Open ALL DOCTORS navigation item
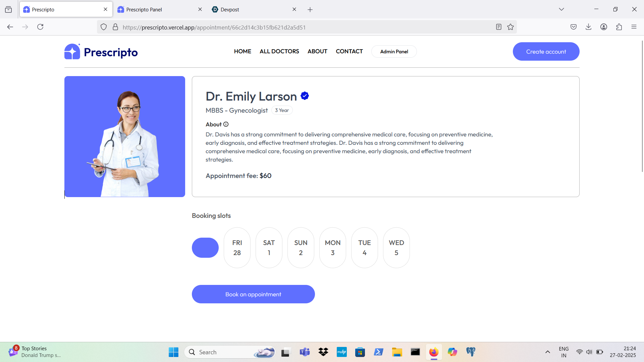This screenshot has height=362, width=644. [x=279, y=51]
